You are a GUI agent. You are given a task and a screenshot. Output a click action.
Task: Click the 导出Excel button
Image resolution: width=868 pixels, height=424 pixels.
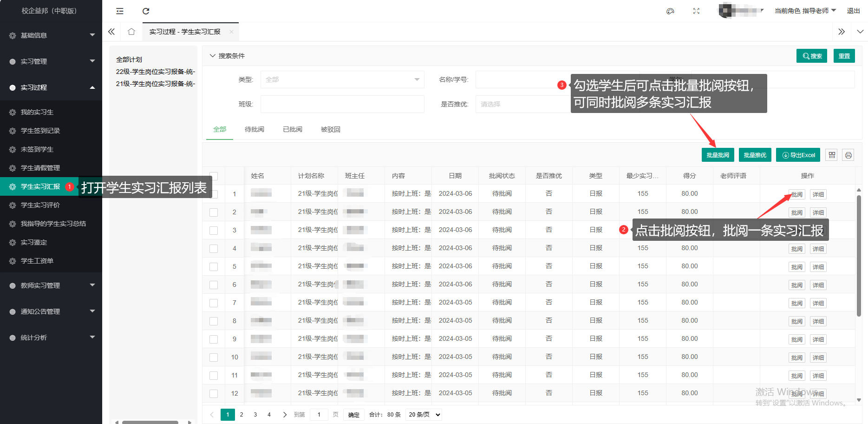click(x=798, y=155)
